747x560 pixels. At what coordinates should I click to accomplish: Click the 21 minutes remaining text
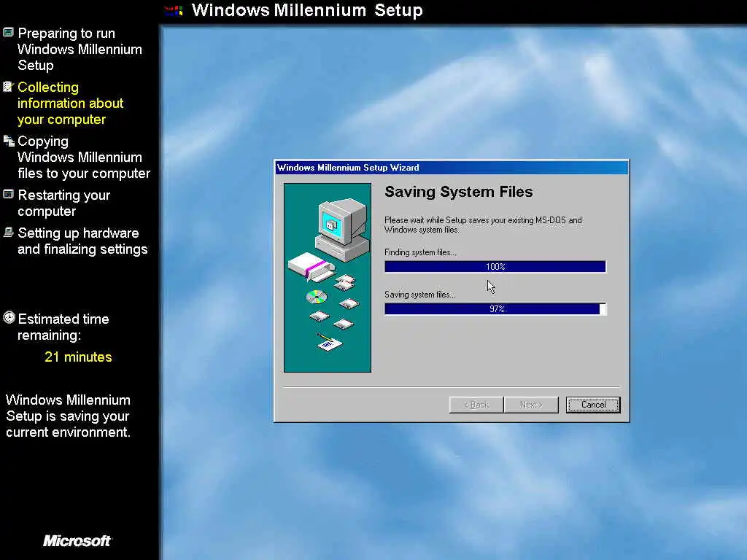click(78, 357)
